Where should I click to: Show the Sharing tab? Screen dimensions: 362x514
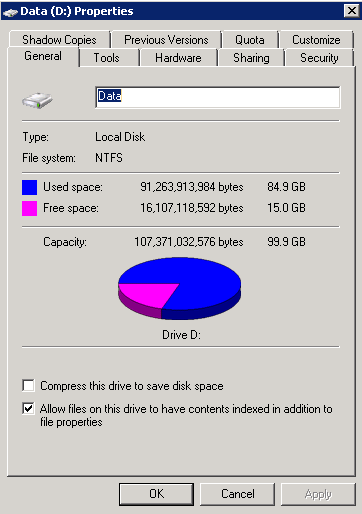point(251,58)
